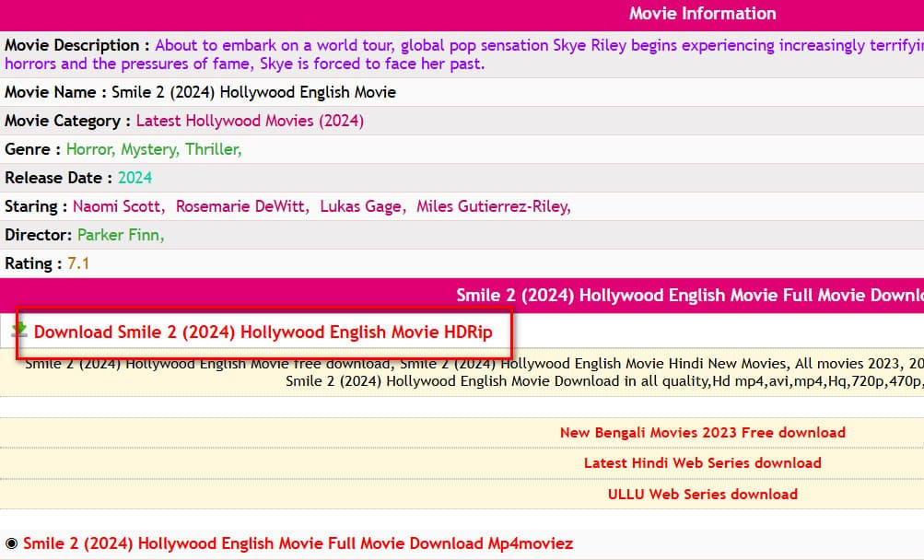The height and width of the screenshot is (560, 924).
Task: Click the Director label
Action: point(39,235)
